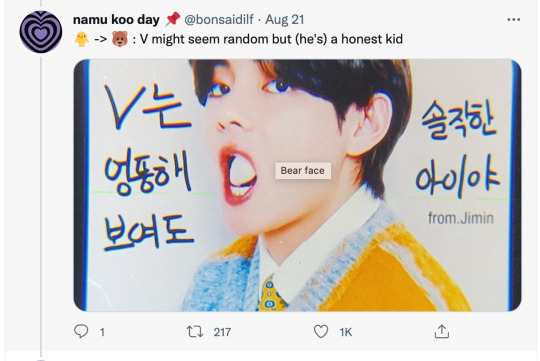Click the reply count showing 1
The height and width of the screenshot is (361, 540).
[102, 332]
